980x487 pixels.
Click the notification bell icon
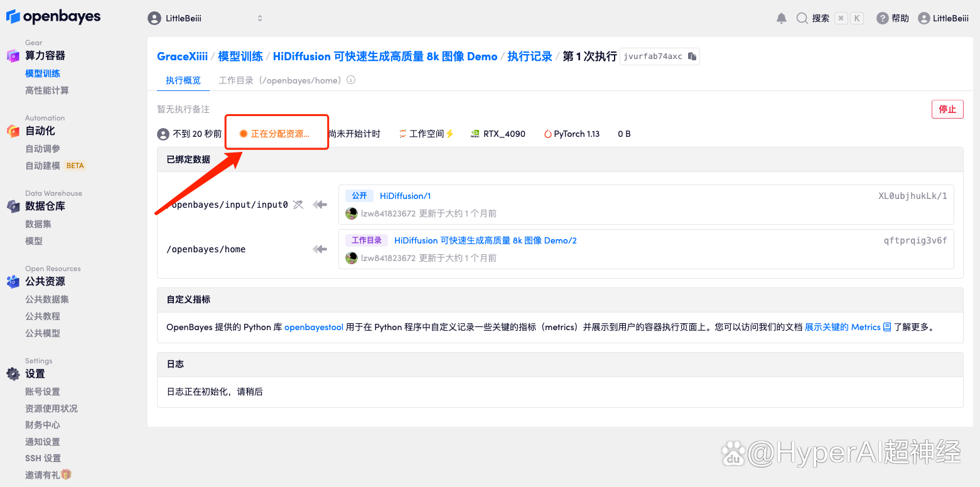coord(781,18)
